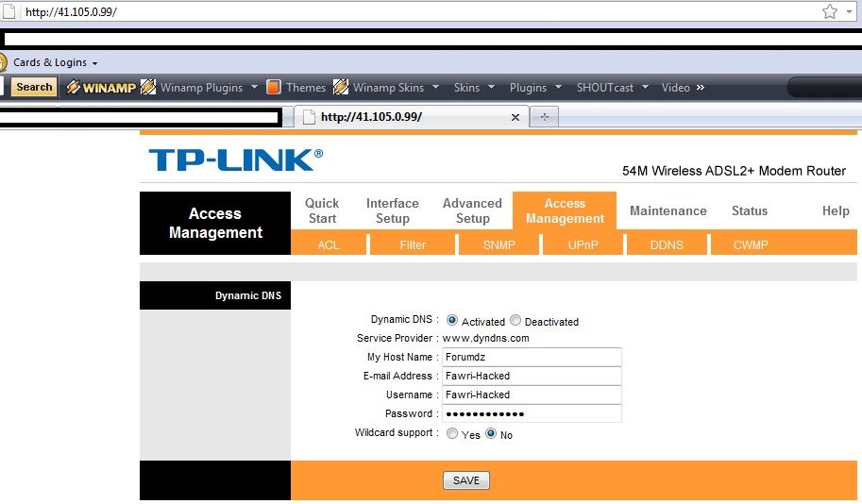Click the E-mail Address field

point(532,376)
